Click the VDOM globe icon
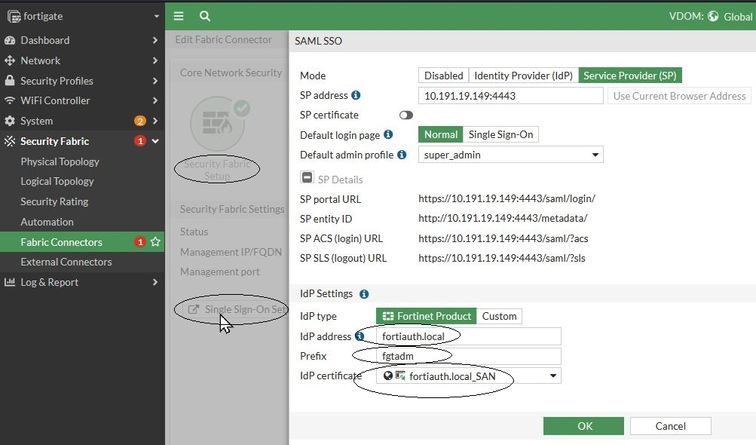The width and height of the screenshot is (756, 445). [713, 16]
